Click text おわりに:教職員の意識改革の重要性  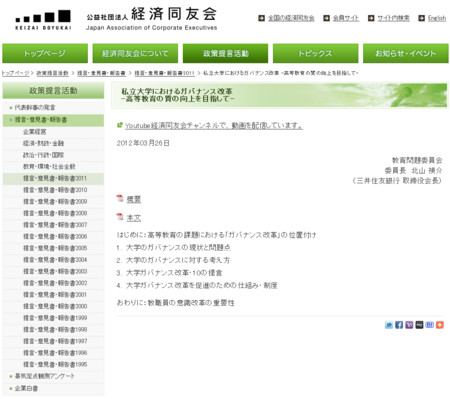click(x=176, y=303)
